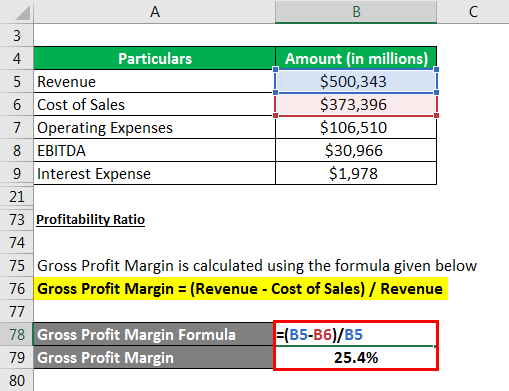
Task: Select row 9 header
Action: [17, 173]
